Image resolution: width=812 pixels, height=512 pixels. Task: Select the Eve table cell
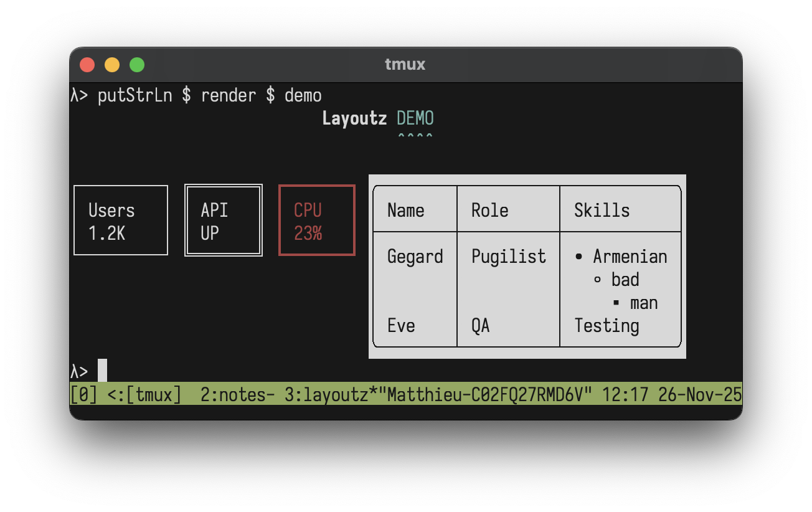pyautogui.click(x=401, y=326)
